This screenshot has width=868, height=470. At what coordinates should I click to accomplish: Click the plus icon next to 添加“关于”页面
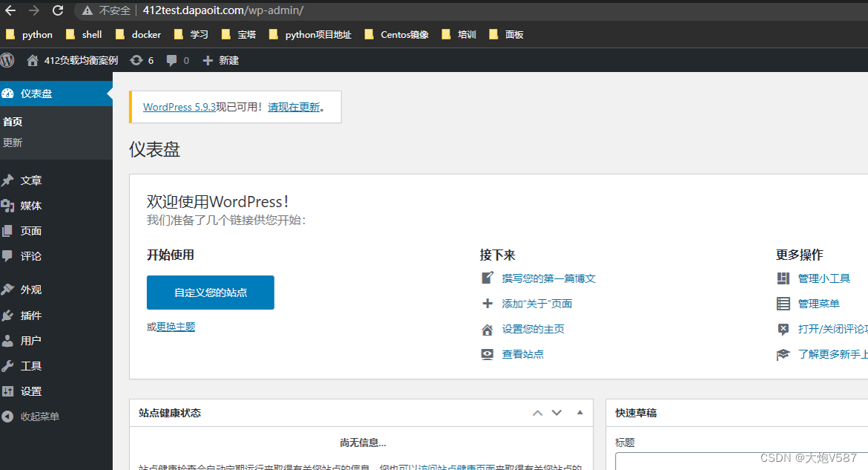point(487,303)
